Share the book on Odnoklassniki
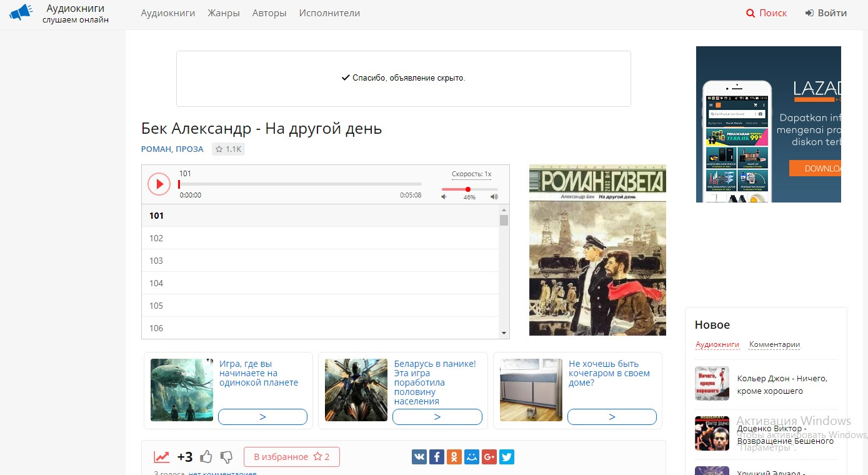The width and height of the screenshot is (868, 475). pos(454,457)
